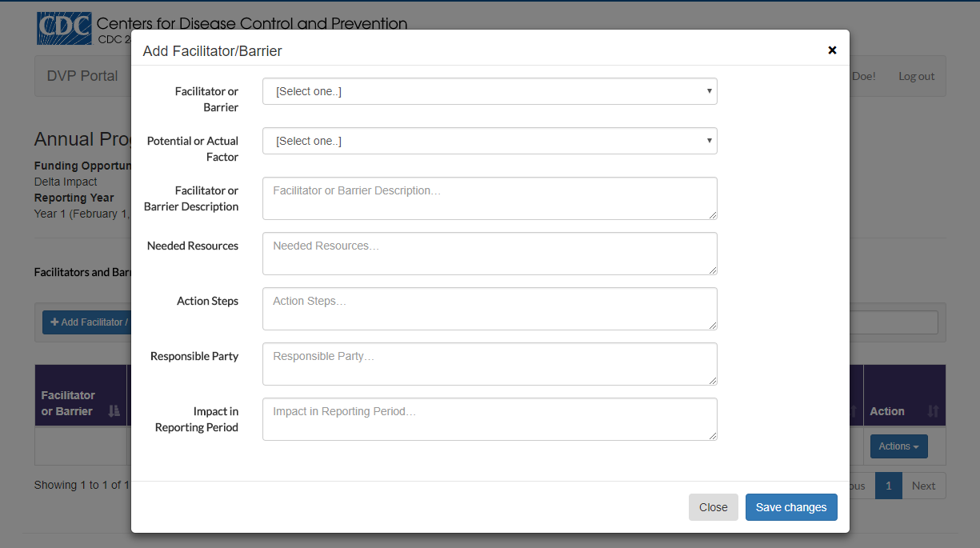Click the Log out link
Image resolution: width=980 pixels, height=548 pixels.
click(916, 76)
